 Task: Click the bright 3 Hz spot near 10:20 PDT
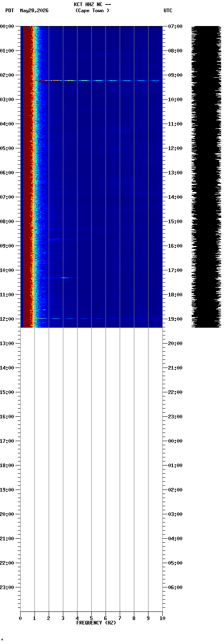64,278
